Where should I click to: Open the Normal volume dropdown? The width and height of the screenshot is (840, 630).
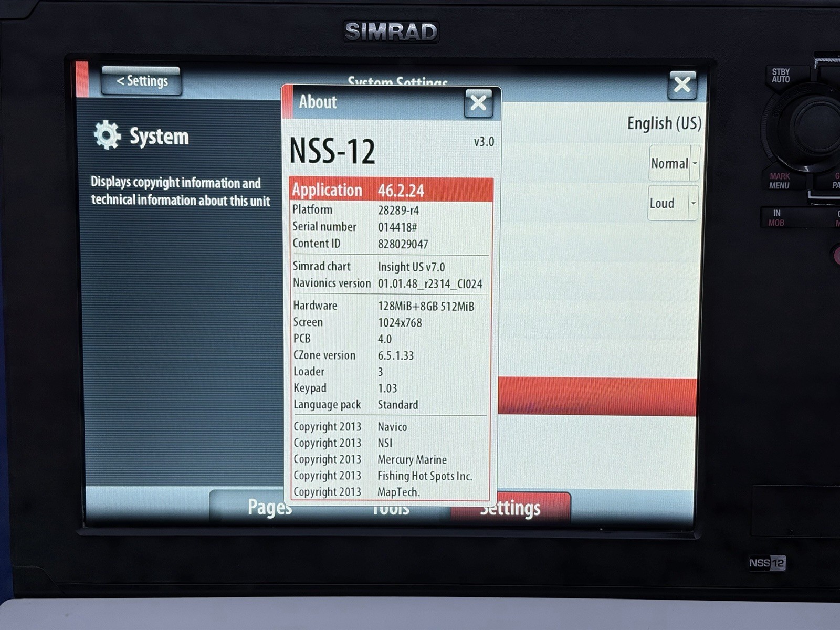[x=671, y=163]
